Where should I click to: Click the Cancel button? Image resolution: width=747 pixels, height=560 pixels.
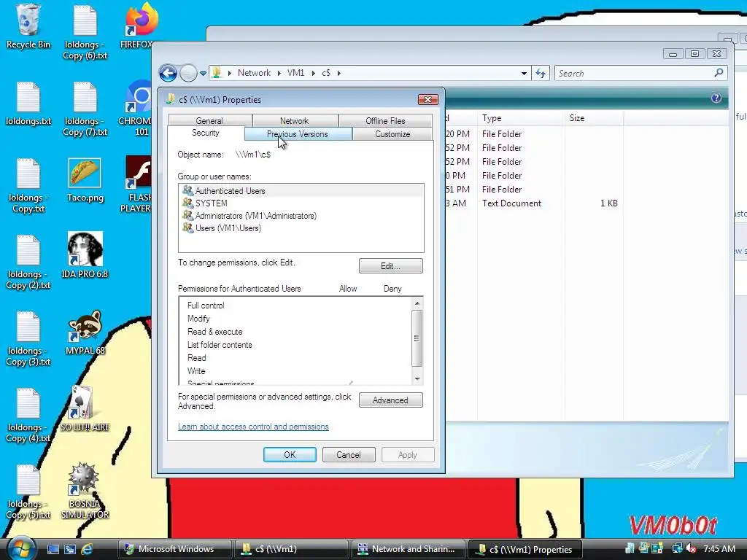(x=349, y=455)
